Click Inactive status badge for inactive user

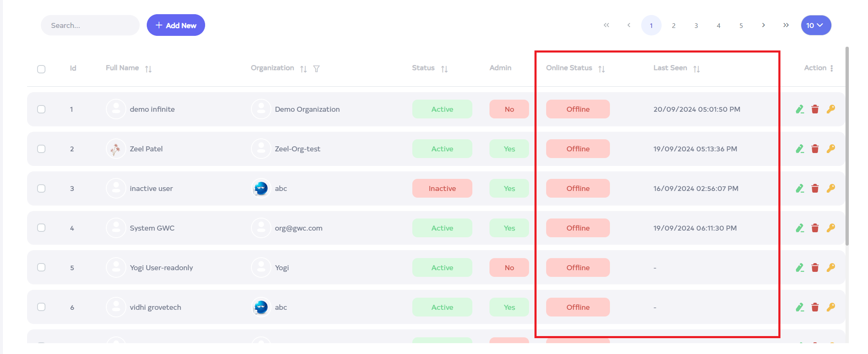pyautogui.click(x=442, y=188)
